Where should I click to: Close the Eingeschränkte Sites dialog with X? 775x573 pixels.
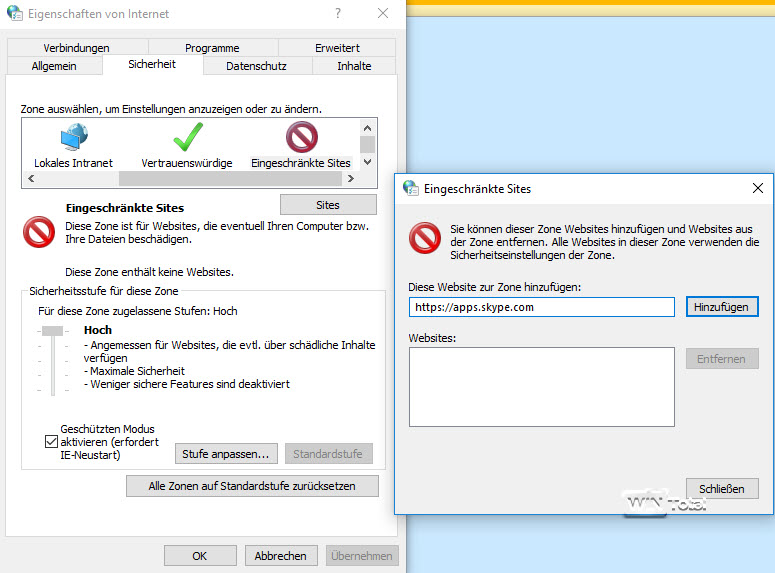(758, 188)
